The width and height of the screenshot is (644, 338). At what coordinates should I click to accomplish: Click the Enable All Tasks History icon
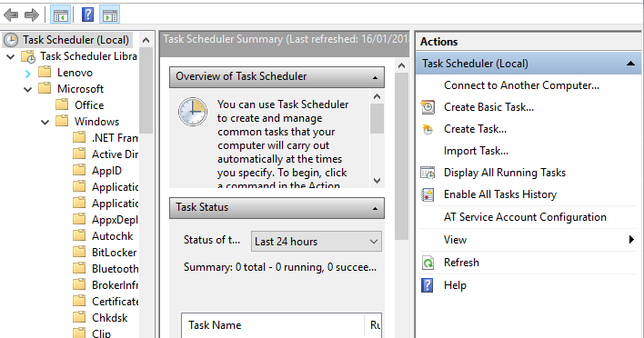[428, 194]
